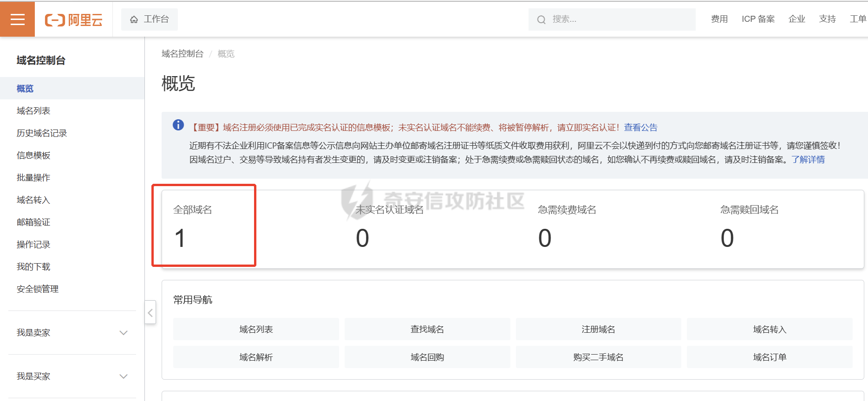868x401 pixels.
Task: Click the blue info notice icon
Action: [x=178, y=125]
